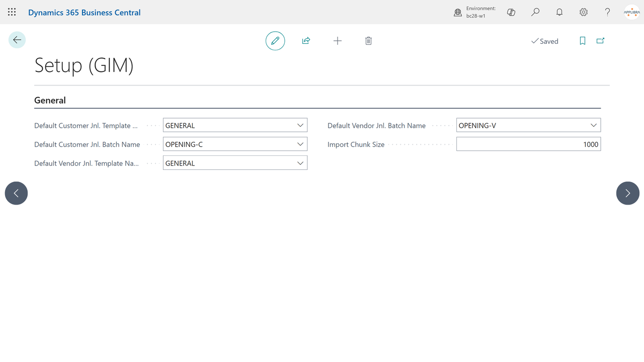Go to Dynamics 365 Business Central home
644x362 pixels.
coord(85,13)
